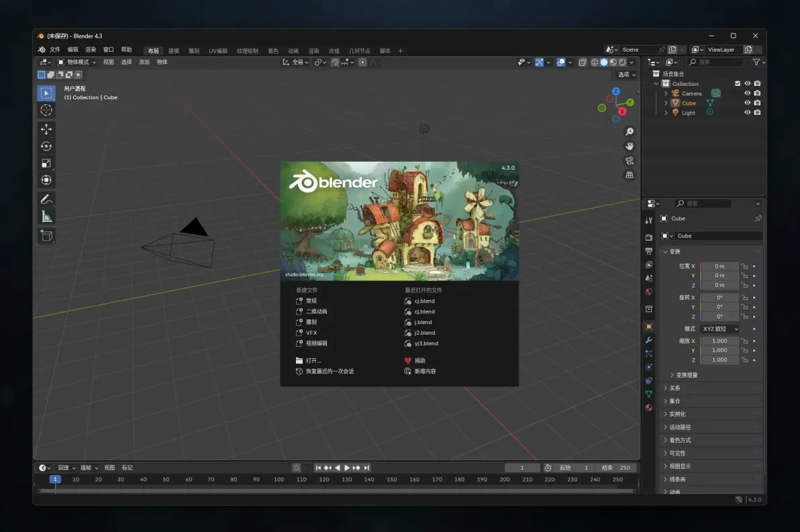The width and height of the screenshot is (800, 532).
Task: Switch perspective/orthographic grid icon
Action: point(630,175)
